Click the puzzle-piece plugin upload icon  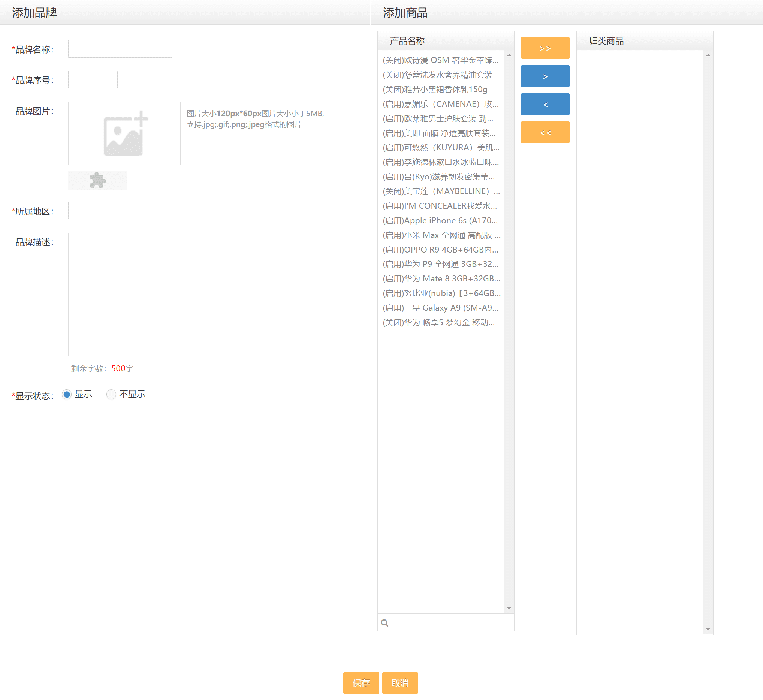pyautogui.click(x=97, y=180)
